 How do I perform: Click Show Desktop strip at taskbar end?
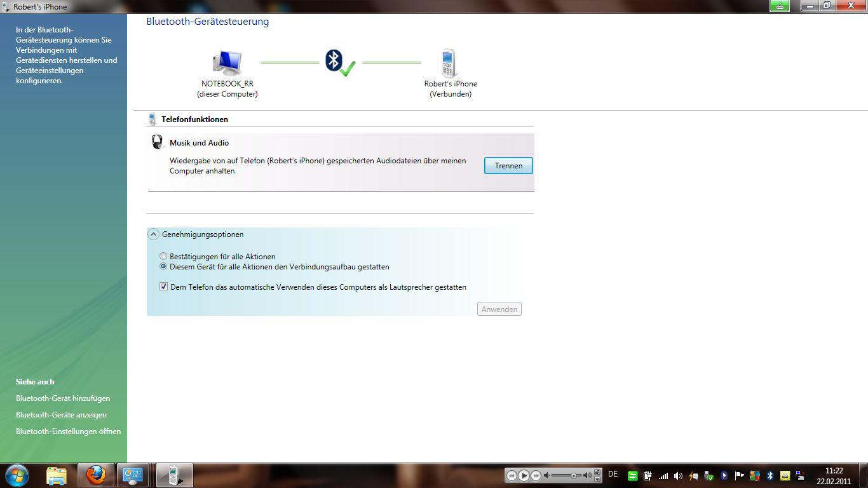point(864,475)
